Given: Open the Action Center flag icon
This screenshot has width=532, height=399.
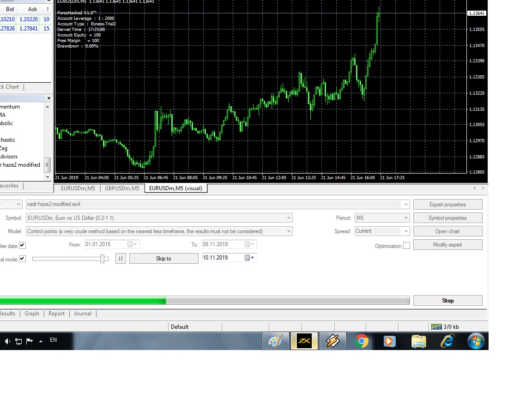Looking at the screenshot, I should point(30,341).
